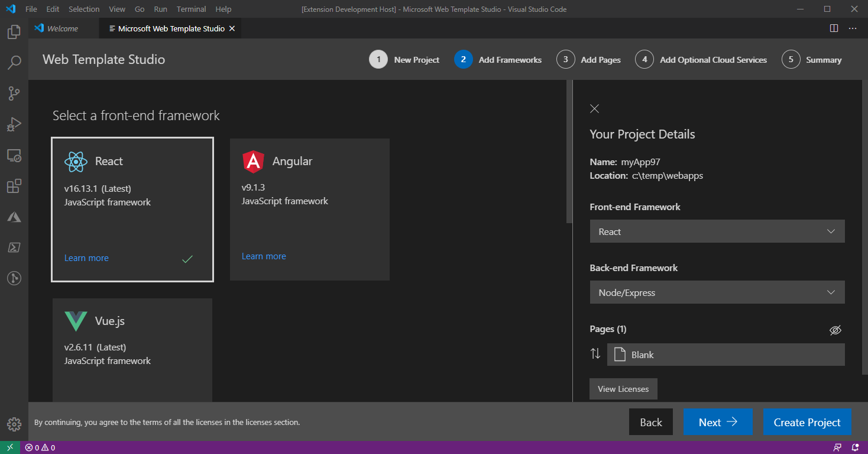Click the Next button
The width and height of the screenshot is (868, 454).
click(718, 422)
